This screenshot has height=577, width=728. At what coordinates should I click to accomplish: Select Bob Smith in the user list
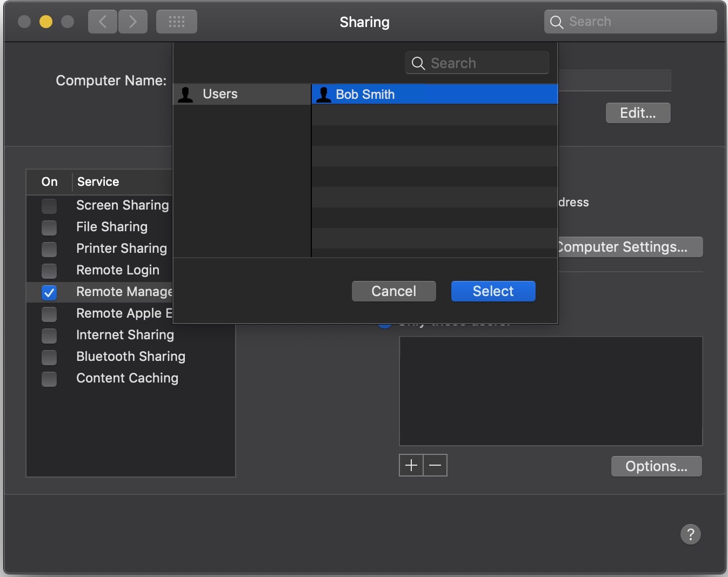pos(435,95)
